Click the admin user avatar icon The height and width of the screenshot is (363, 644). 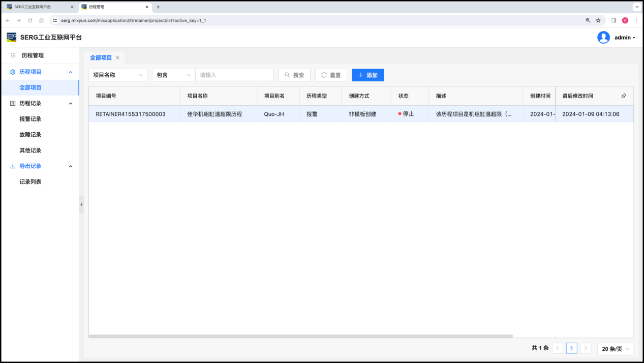click(603, 38)
